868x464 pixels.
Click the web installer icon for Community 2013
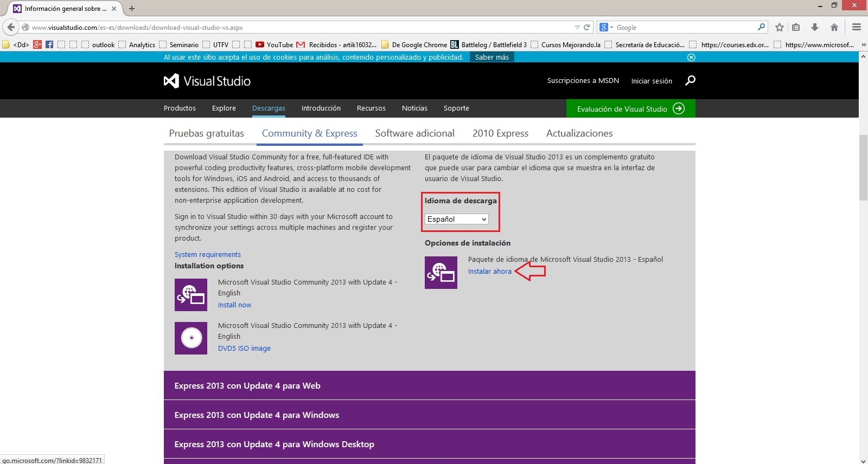click(191, 295)
